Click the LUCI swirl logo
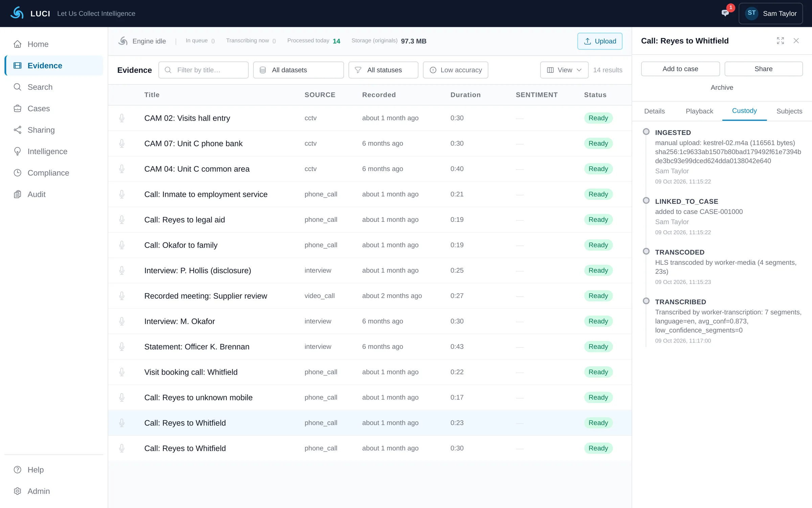Viewport: 812px width, 508px height. (x=17, y=13)
